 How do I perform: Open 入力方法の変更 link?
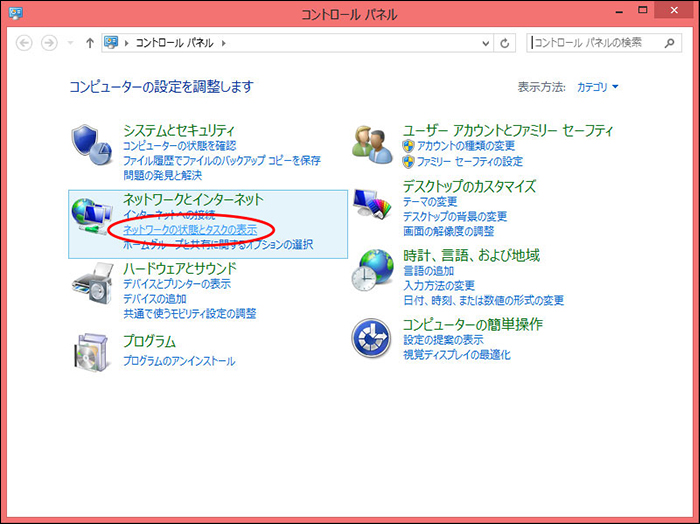(x=439, y=285)
